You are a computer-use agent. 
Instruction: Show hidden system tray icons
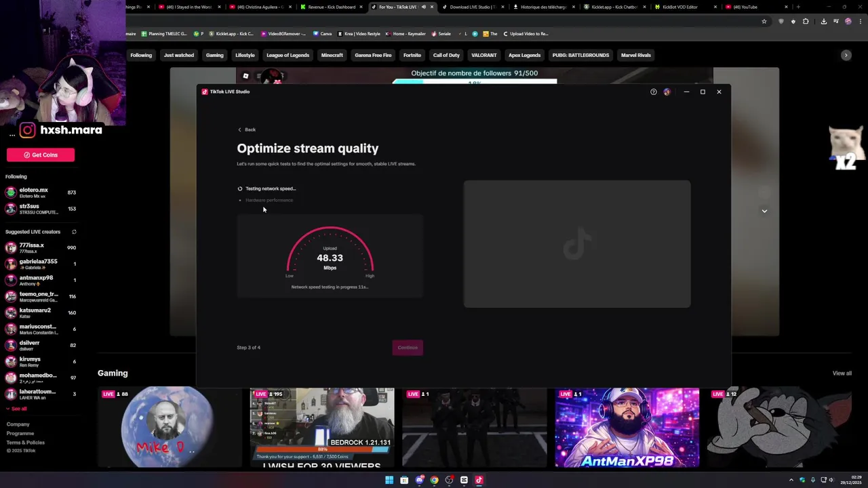(791, 480)
